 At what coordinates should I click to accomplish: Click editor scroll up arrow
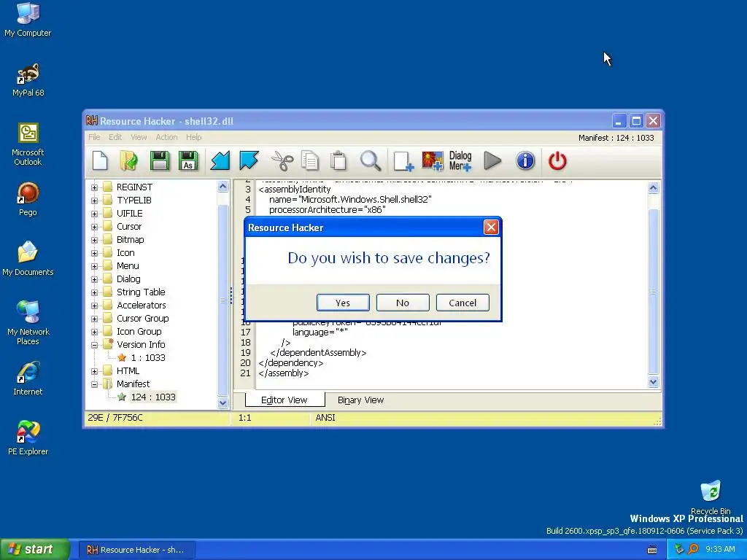click(653, 188)
